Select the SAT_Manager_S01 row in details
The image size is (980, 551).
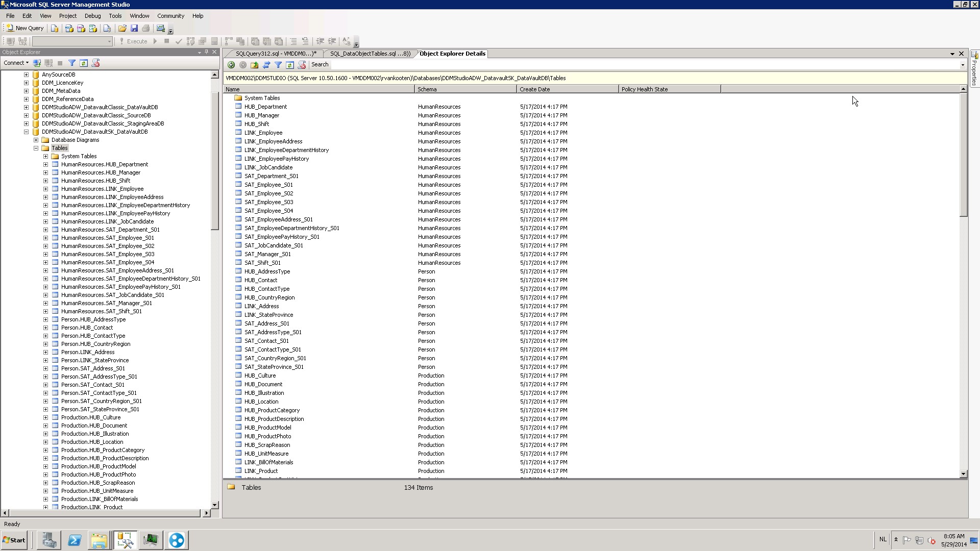point(267,254)
